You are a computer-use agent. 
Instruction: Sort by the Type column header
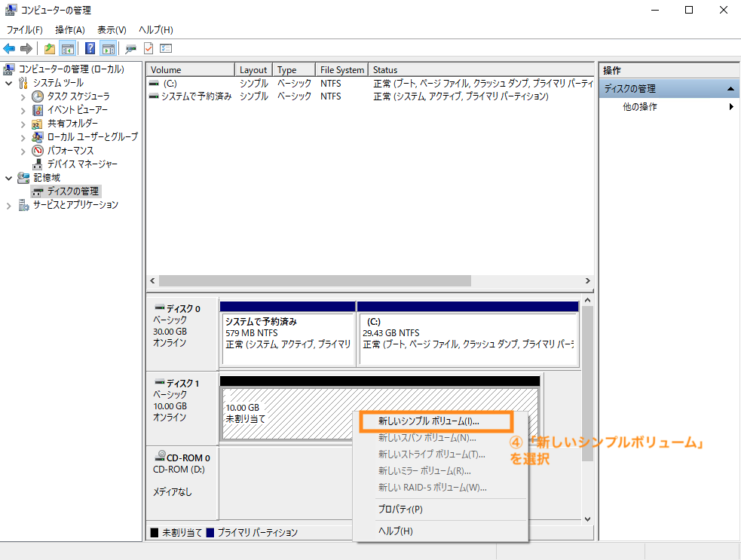[x=294, y=69]
